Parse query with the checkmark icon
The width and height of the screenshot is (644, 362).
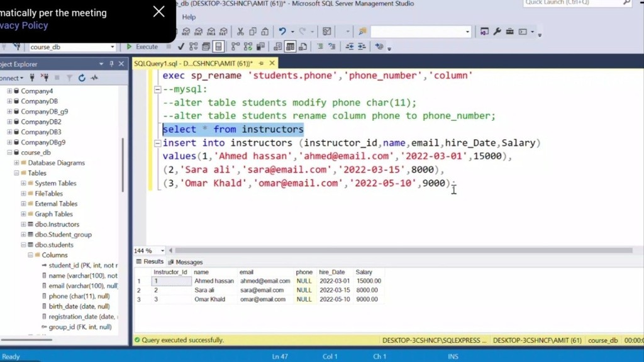(x=180, y=47)
